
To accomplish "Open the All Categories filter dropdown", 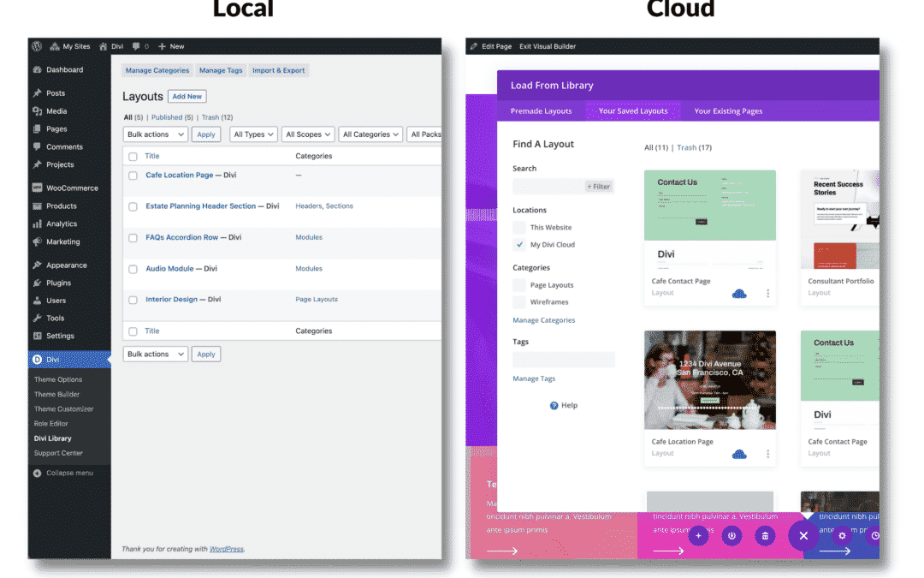I will 370,134.
